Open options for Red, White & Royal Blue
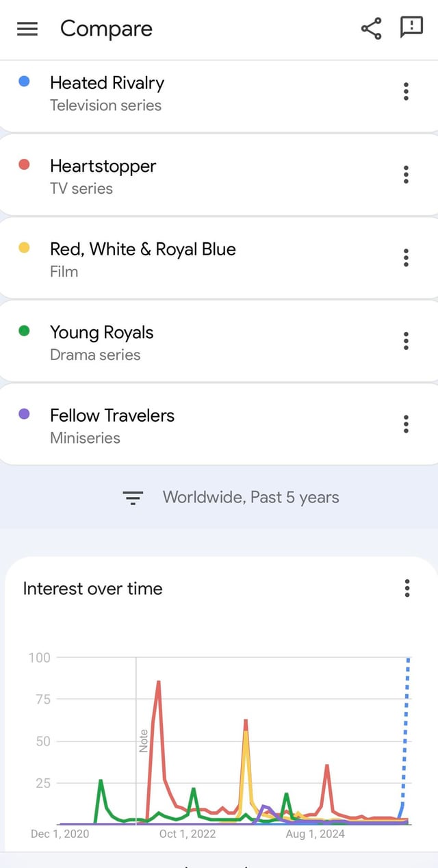 (406, 258)
